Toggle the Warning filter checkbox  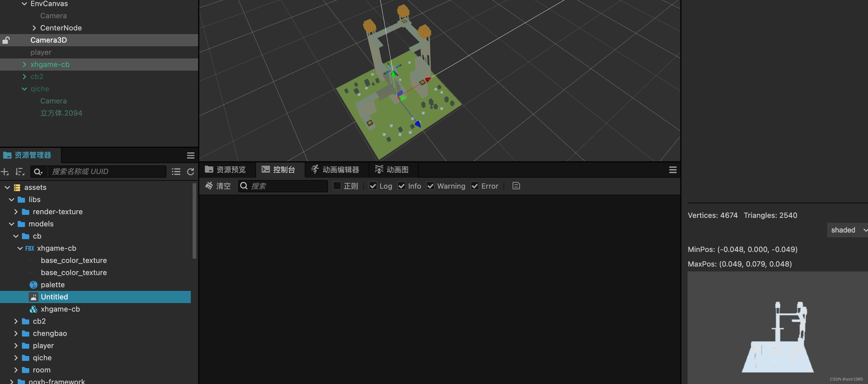(x=430, y=186)
